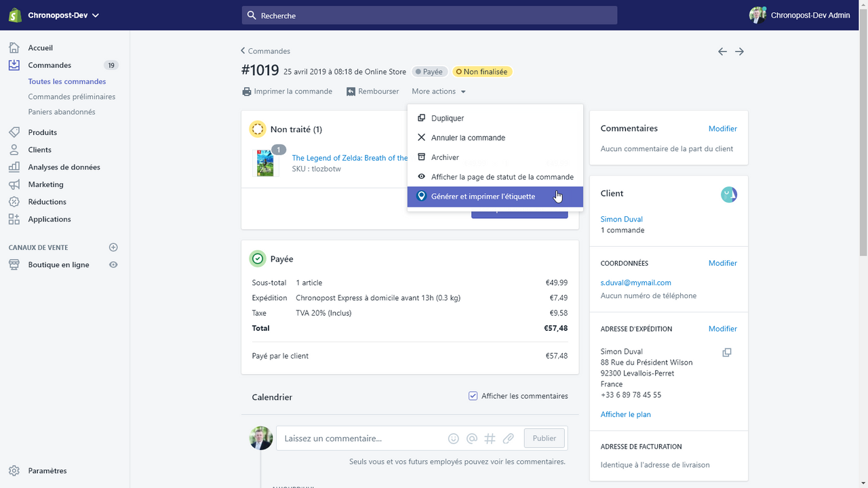Open Boutique en ligne store icon

[14, 265]
